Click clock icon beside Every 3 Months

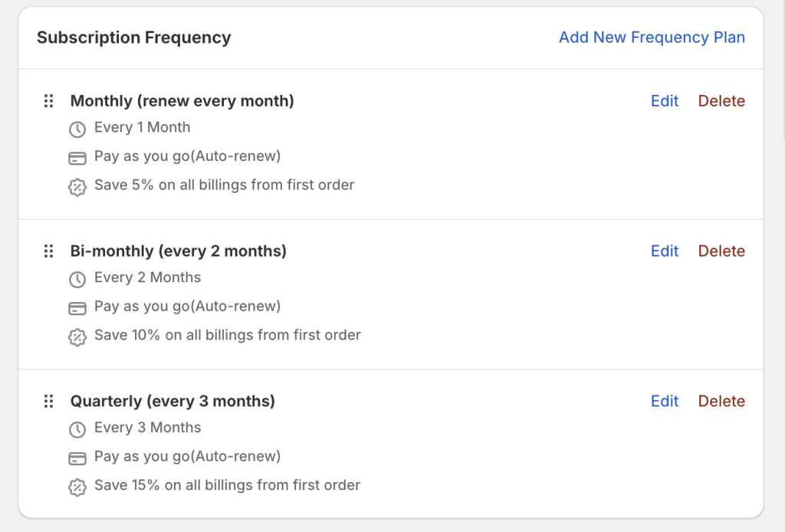click(77, 429)
